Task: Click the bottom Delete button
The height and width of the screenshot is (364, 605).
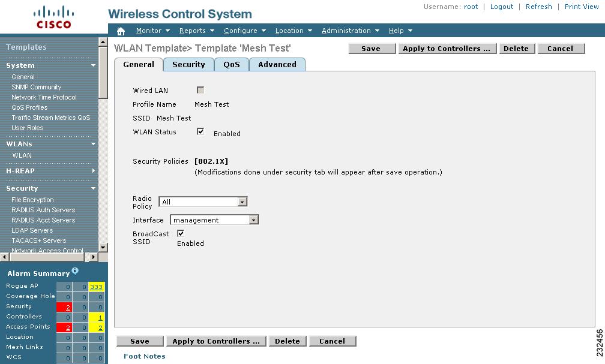Action: (288, 341)
